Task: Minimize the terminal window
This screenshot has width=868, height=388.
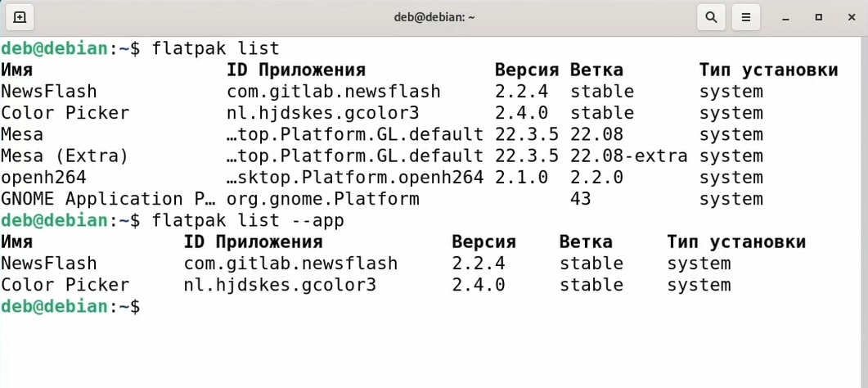Action: tap(785, 18)
